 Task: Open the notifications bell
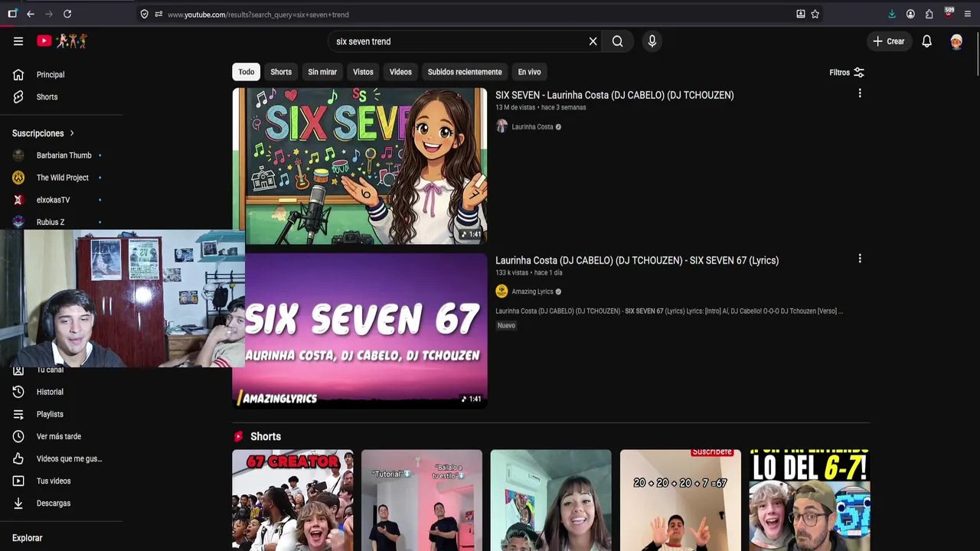(926, 41)
